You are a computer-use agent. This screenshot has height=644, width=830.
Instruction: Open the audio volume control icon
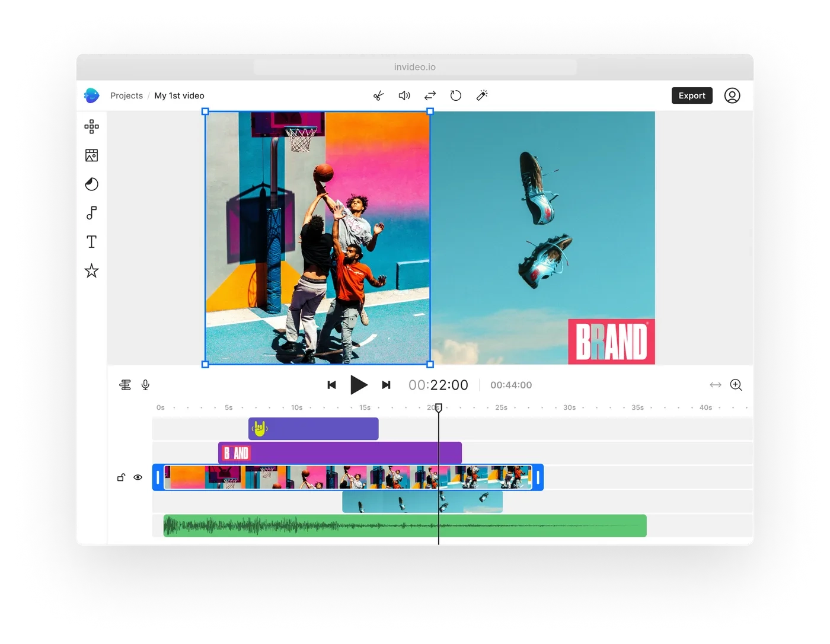click(x=404, y=95)
